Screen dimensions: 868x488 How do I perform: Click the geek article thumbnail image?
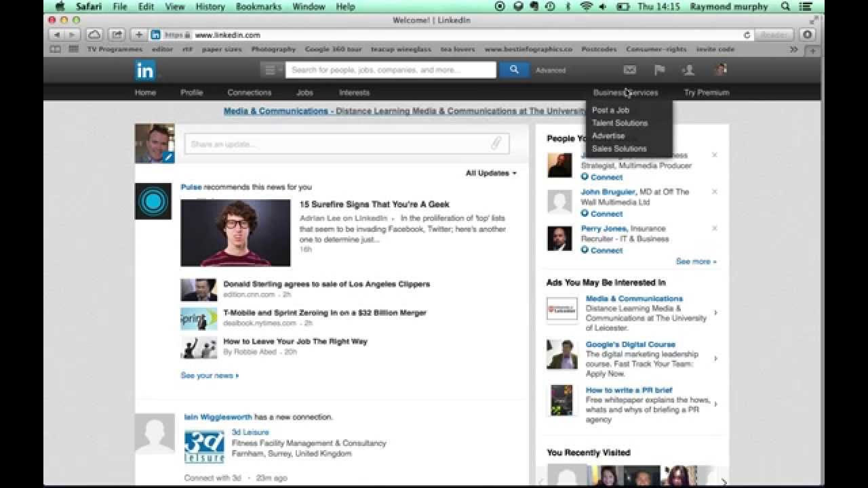tap(235, 232)
